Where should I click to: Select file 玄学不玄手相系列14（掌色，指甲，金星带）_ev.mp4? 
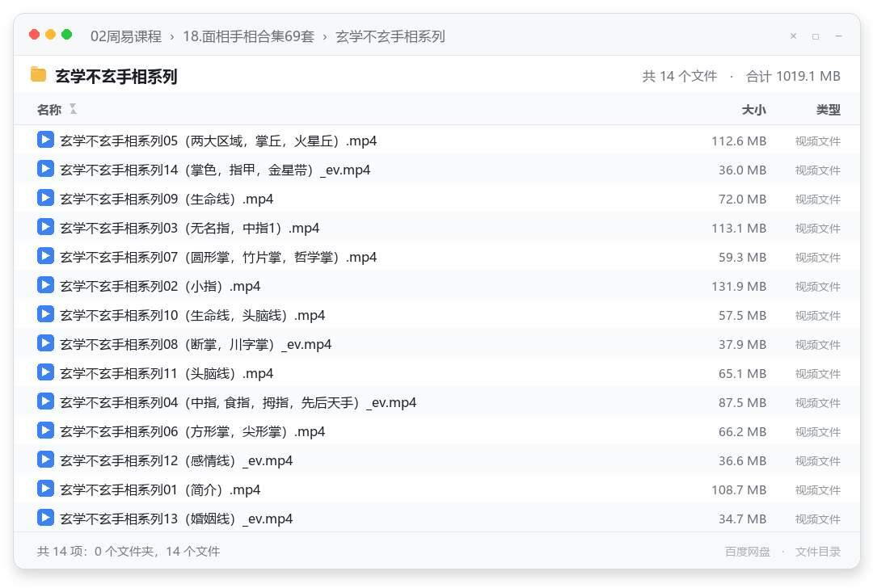click(436, 169)
